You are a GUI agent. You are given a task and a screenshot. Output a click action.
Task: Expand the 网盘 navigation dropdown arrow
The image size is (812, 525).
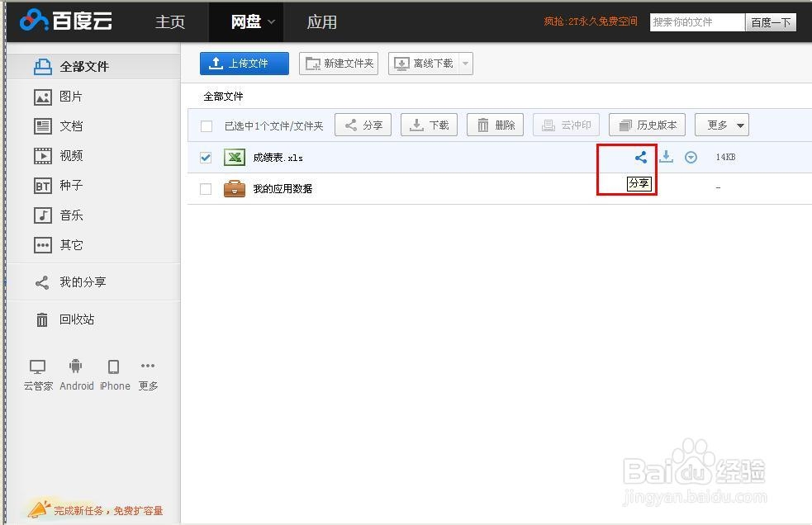pyautogui.click(x=269, y=22)
